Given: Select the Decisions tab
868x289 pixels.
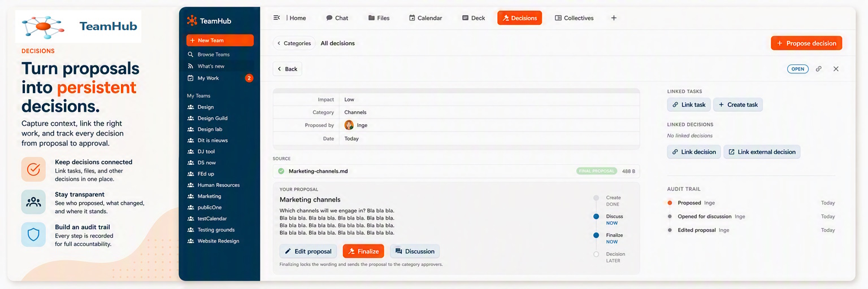Looking at the screenshot, I should [519, 18].
